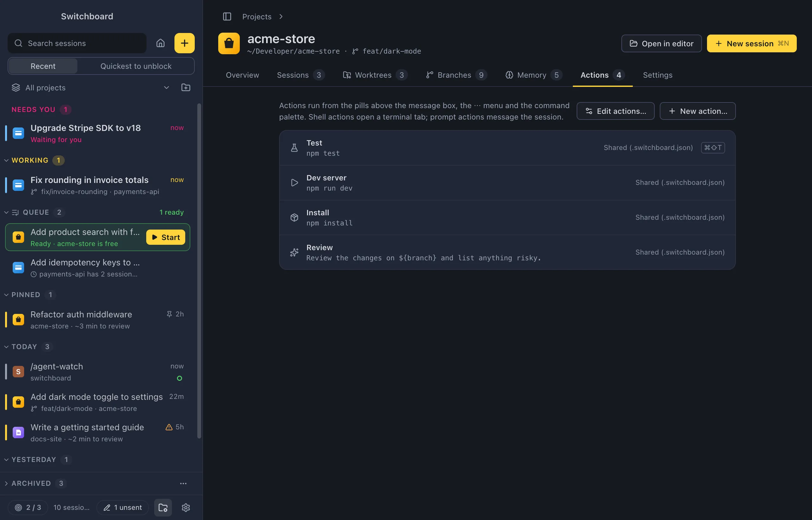The width and height of the screenshot is (812, 520).
Task: Click the add project folder icon
Action: [x=186, y=88]
